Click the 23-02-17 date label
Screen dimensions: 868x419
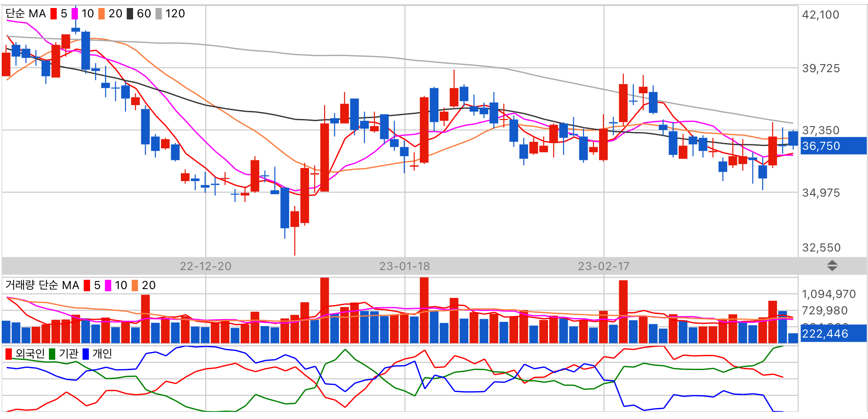pyautogui.click(x=604, y=266)
